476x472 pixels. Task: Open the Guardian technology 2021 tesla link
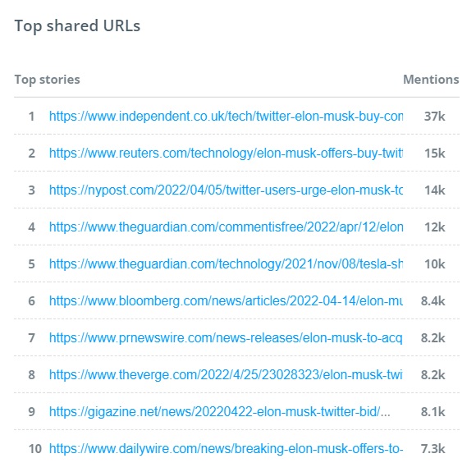(x=226, y=264)
